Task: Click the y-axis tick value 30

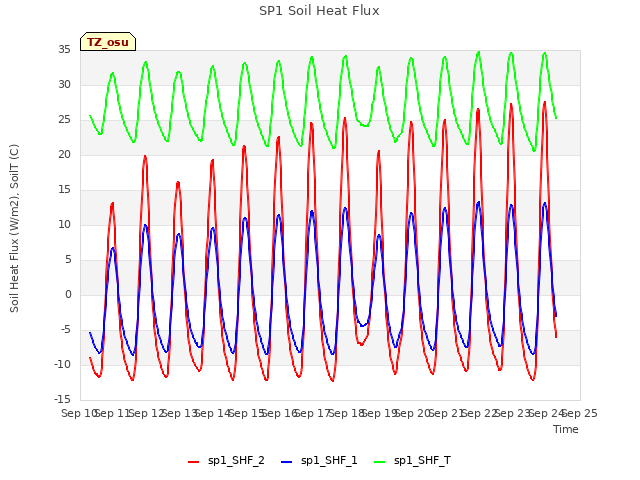Action: click(x=64, y=84)
